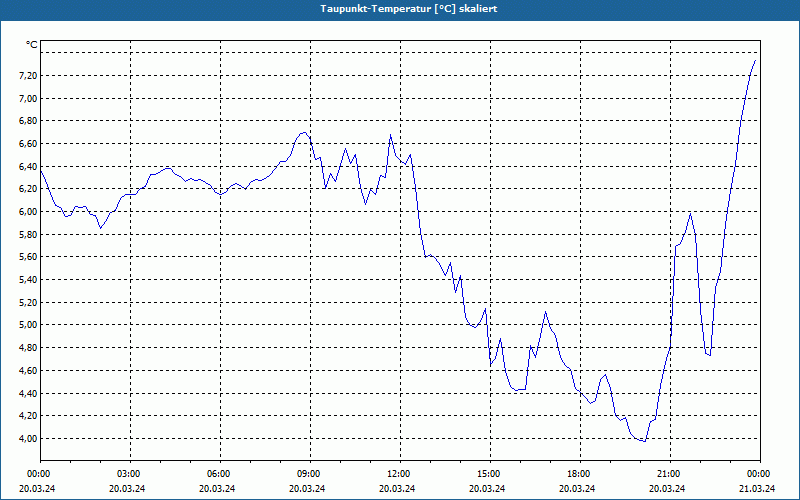Image resolution: width=800 pixels, height=500 pixels.
Task: Click the 09:00 time label
Action: click(x=310, y=474)
